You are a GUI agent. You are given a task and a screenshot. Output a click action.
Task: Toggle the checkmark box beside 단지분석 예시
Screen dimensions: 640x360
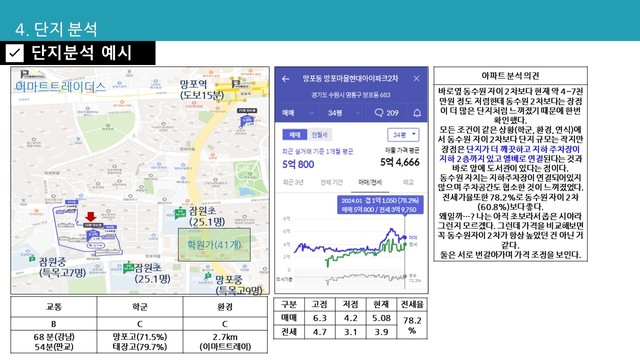15,53
